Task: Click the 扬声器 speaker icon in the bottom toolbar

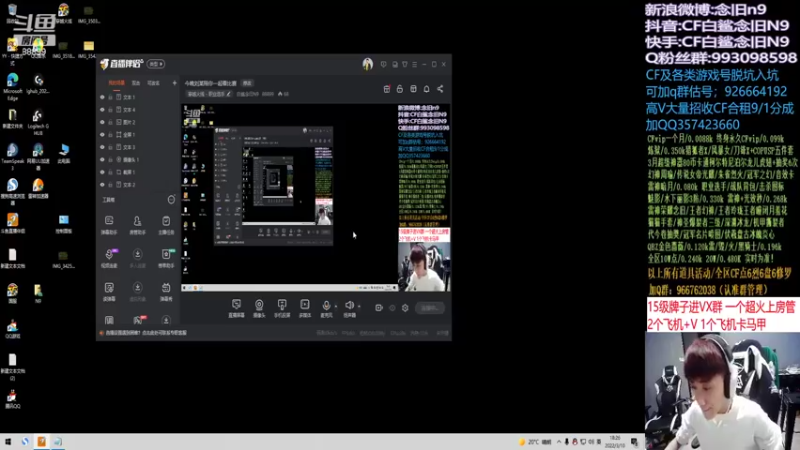Action: [x=349, y=305]
